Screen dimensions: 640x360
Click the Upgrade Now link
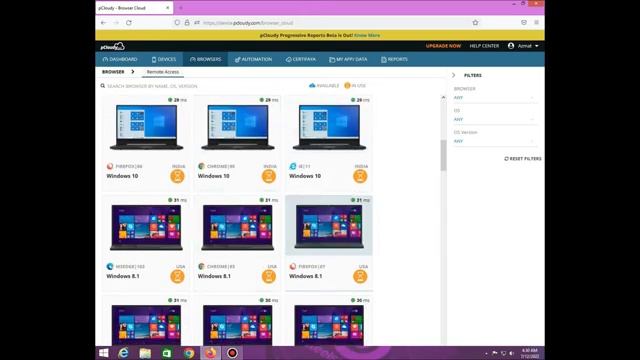pos(443,46)
